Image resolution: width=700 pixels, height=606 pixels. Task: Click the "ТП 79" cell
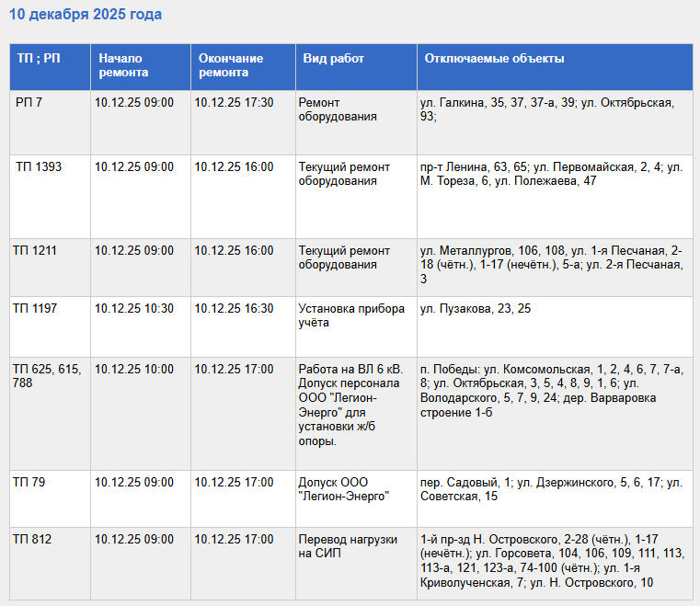pyautogui.click(x=29, y=482)
